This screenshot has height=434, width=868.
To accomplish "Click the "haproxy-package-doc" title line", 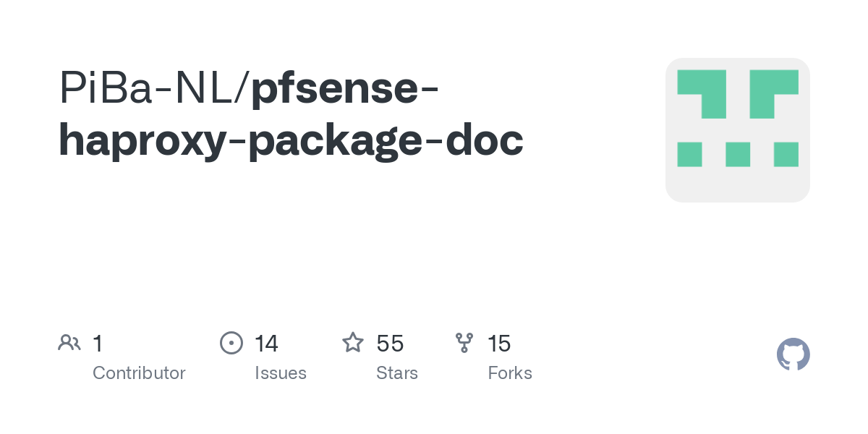I will [291, 140].
